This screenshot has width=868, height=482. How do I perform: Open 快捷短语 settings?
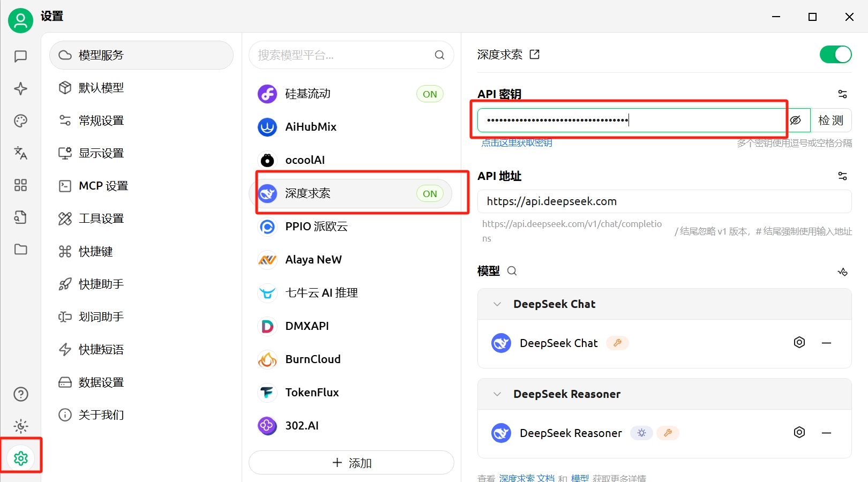point(141,349)
